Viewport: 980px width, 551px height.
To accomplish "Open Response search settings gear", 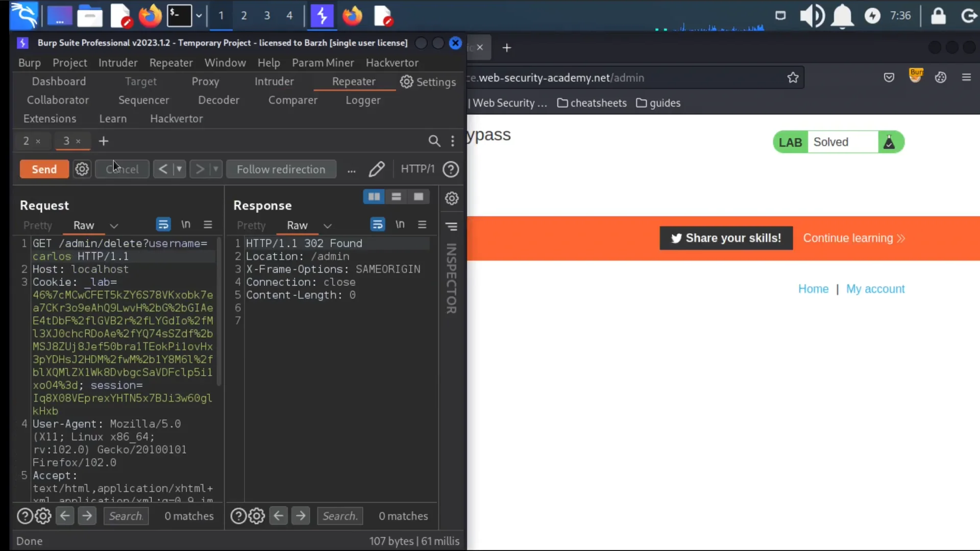I will (256, 516).
